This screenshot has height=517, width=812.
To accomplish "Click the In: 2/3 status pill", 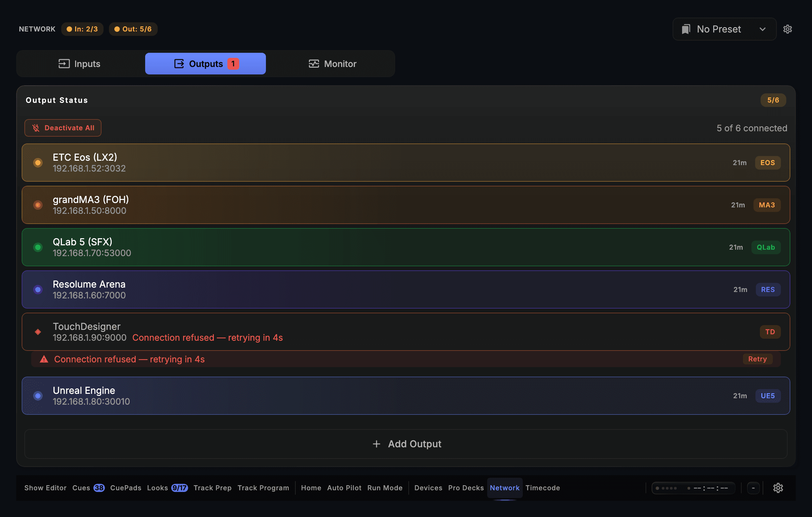I will [x=82, y=29].
